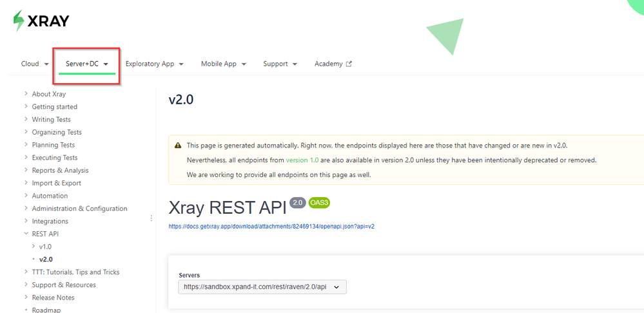Open the Servers URL dropdown
Viewport: 644px width, 313px height.
click(262, 287)
